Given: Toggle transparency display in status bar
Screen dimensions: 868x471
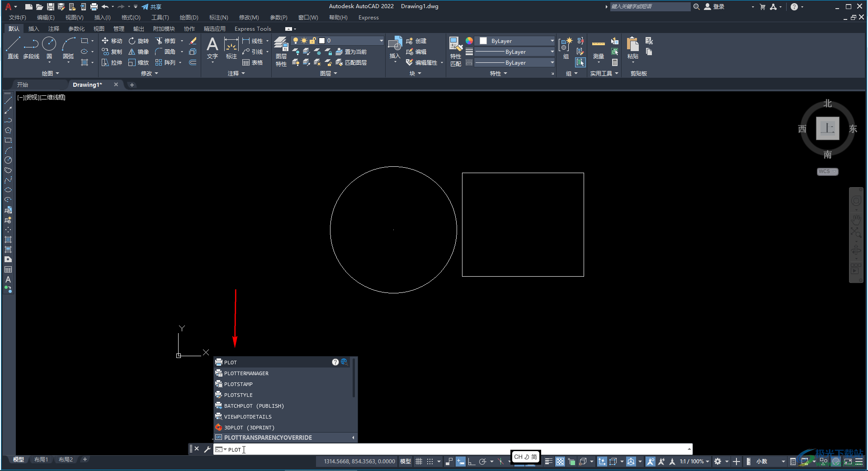Looking at the screenshot, I should point(560,462).
